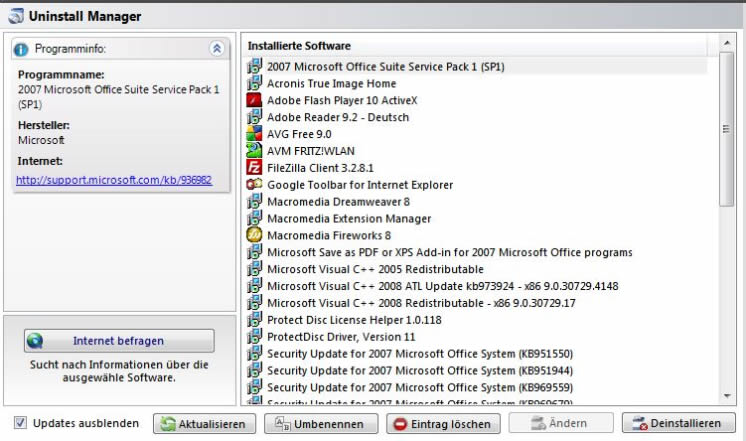Click the icon of 2007 Microsoft Office Suite Service Pack 1

tap(255, 66)
